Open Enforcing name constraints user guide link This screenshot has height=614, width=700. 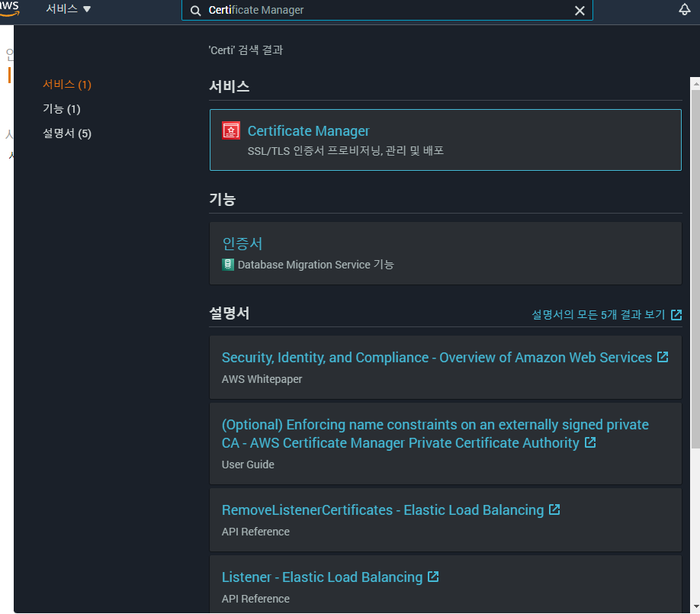435,433
